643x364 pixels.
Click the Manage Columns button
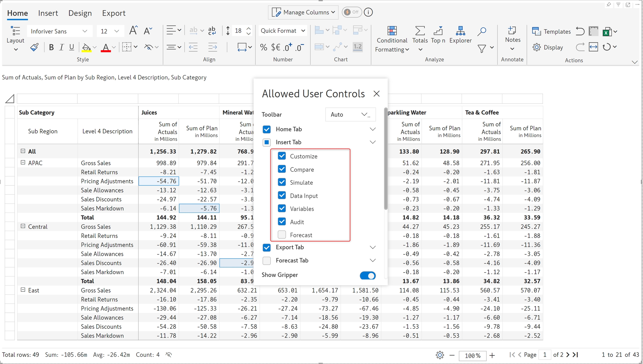click(303, 12)
